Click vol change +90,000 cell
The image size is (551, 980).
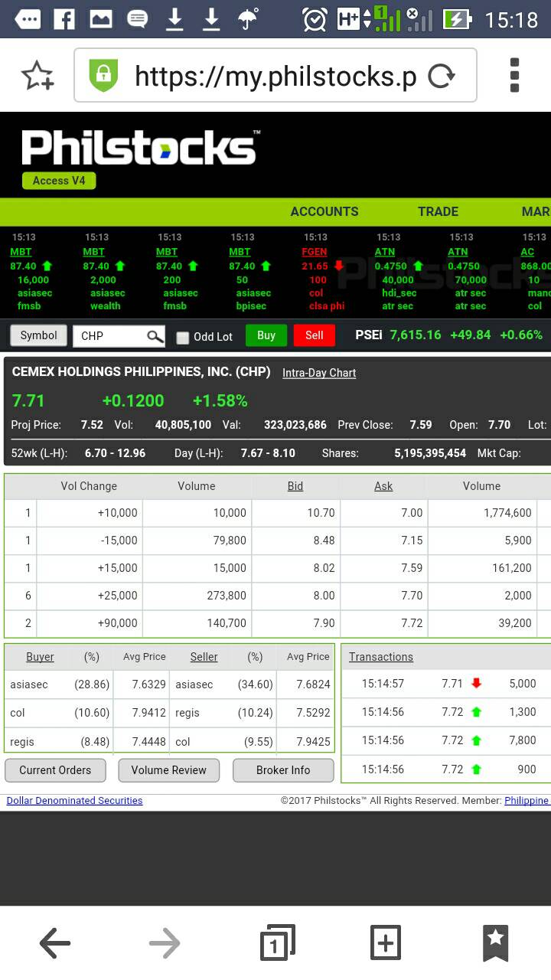point(90,623)
